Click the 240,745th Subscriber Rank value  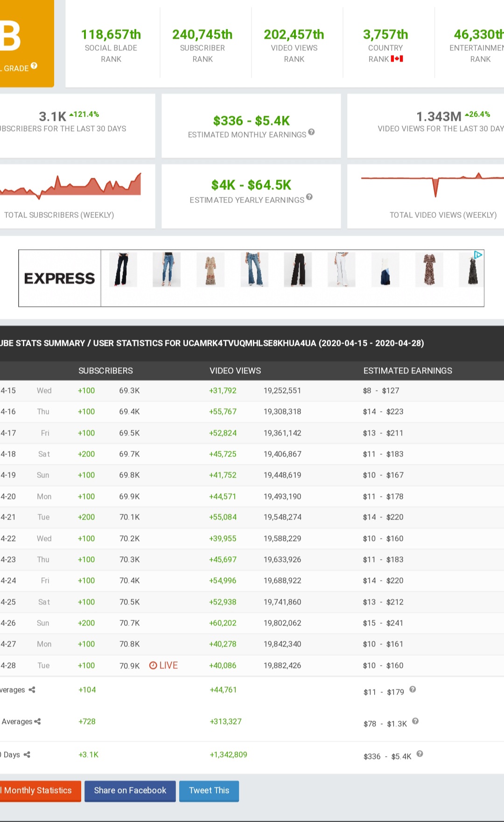point(203,35)
